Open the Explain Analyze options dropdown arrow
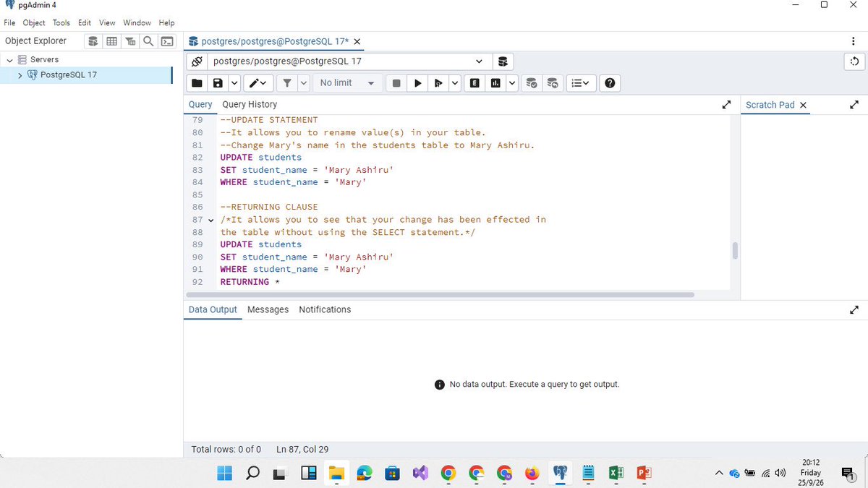 click(512, 83)
